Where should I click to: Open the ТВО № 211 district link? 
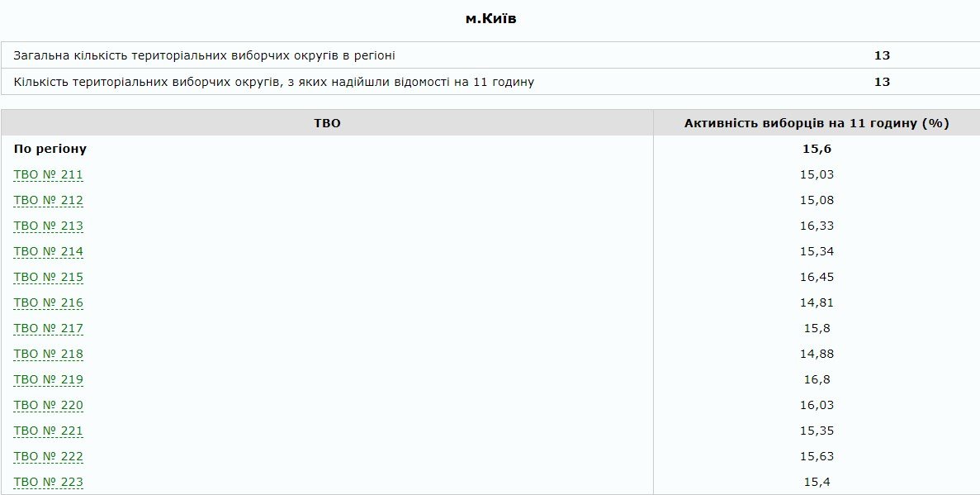pyautogui.click(x=46, y=174)
